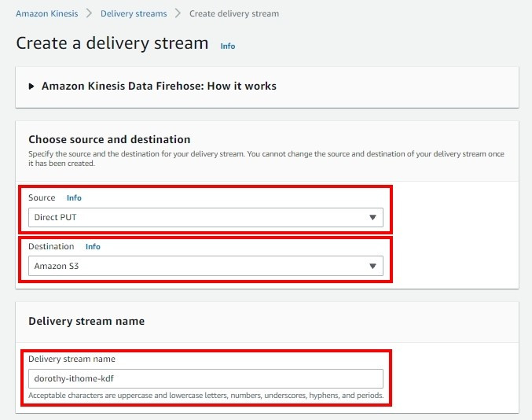Click the Delivery stream name input field
Image resolution: width=532 pixels, height=420 pixels.
(x=206, y=378)
